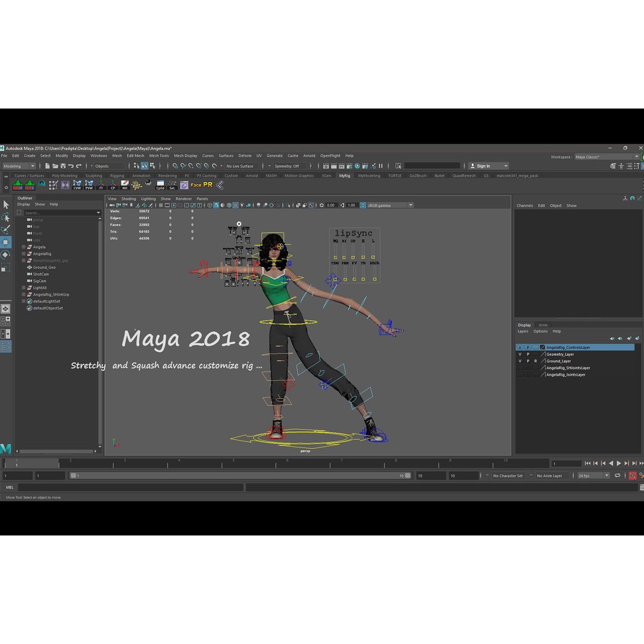Save the scene with floppy disk icon
The image size is (644, 644).
click(x=63, y=166)
